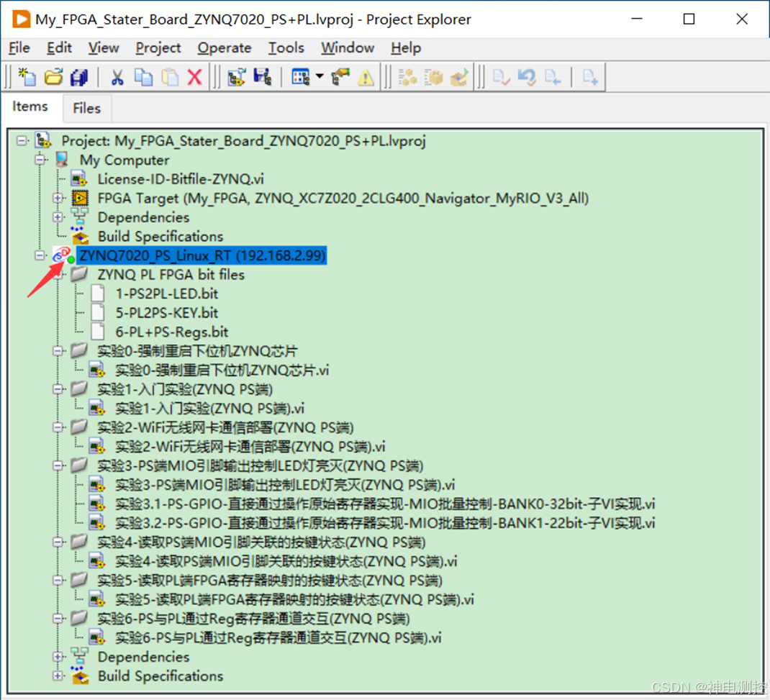Select 1-PS2PL-LED.bit file
The image size is (770, 700).
[x=166, y=294]
